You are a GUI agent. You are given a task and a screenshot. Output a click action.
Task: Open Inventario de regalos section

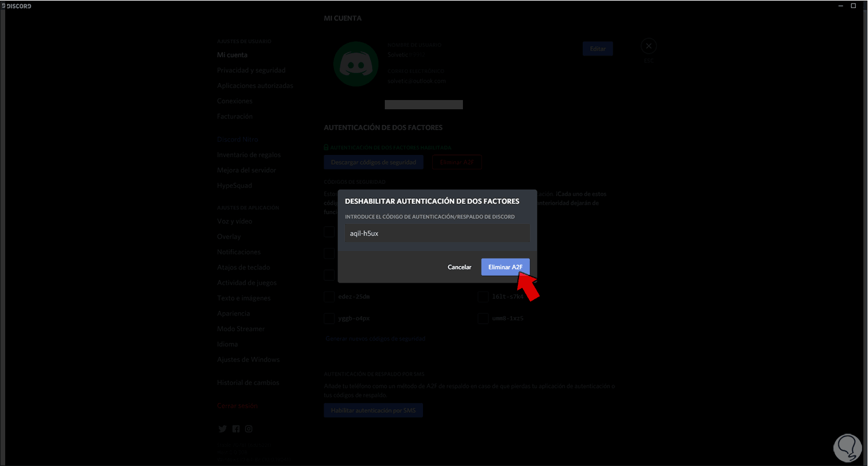click(249, 155)
